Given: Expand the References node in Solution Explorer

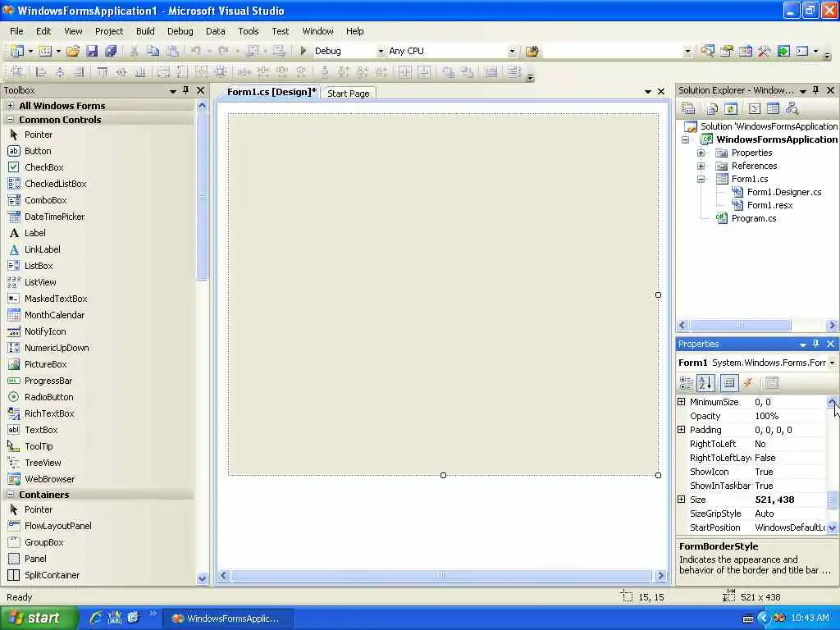Looking at the screenshot, I should click(701, 166).
